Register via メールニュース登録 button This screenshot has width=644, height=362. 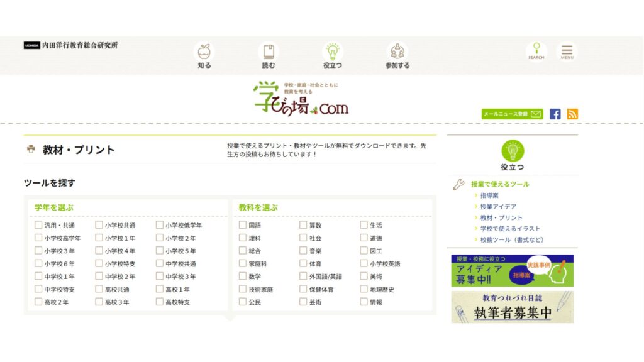(x=512, y=114)
